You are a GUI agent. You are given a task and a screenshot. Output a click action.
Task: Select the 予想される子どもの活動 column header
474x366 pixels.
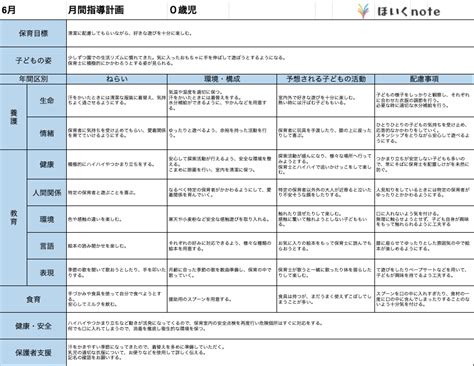[x=326, y=79]
